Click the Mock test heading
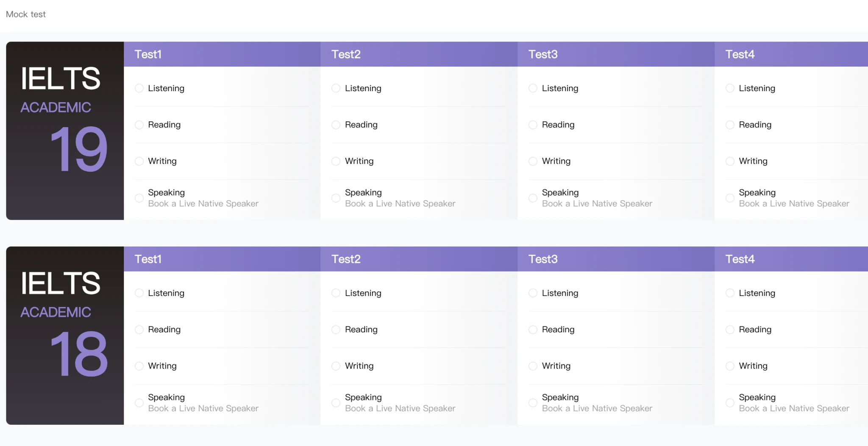Screen dimensions: 868x446 coord(26,14)
